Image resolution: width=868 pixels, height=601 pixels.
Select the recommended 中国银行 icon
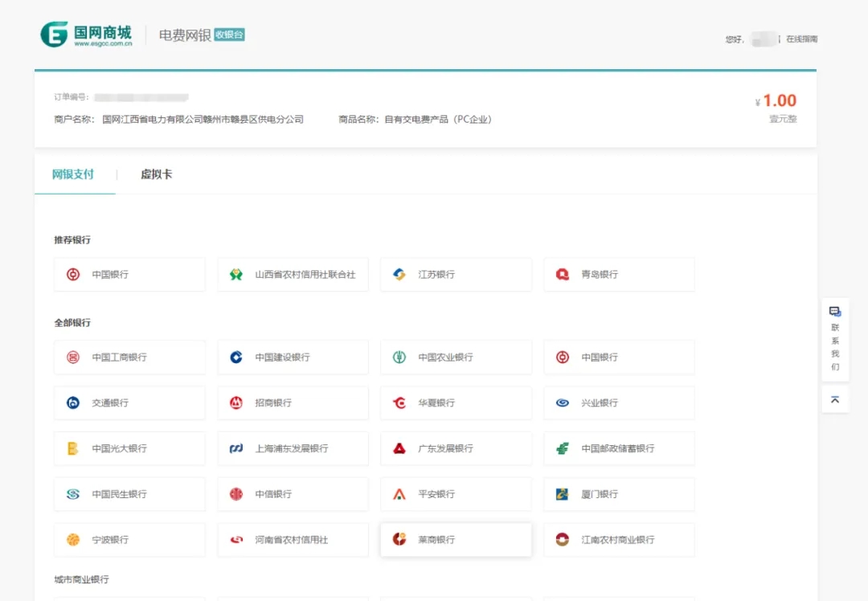coord(73,275)
